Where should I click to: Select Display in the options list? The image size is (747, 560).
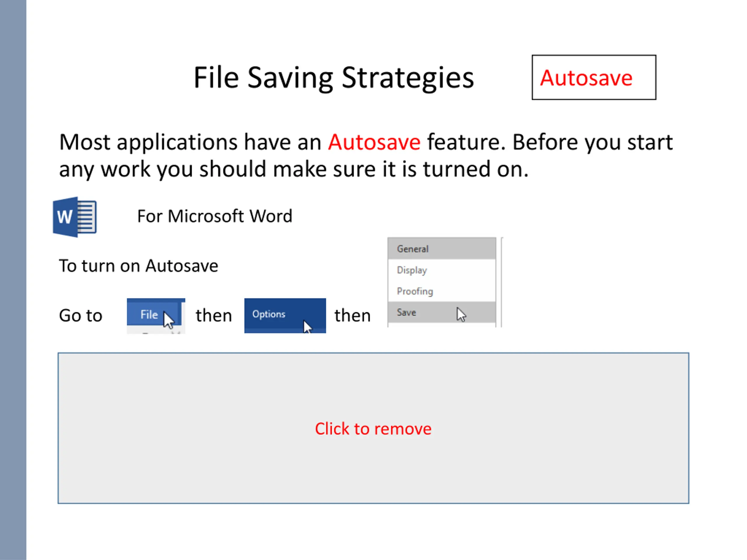pyautogui.click(x=412, y=270)
